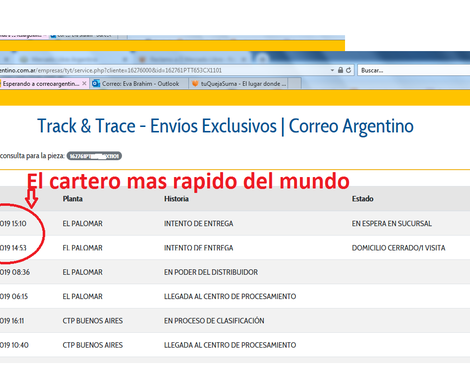Switch to 'Correo: Eva Brahim - Outlook' tab
Image resolution: width=470 pixels, height=370 pixels.
139,83
